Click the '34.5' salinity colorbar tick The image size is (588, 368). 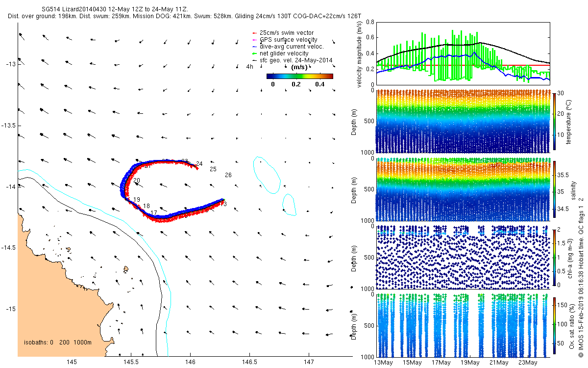pyautogui.click(x=564, y=209)
